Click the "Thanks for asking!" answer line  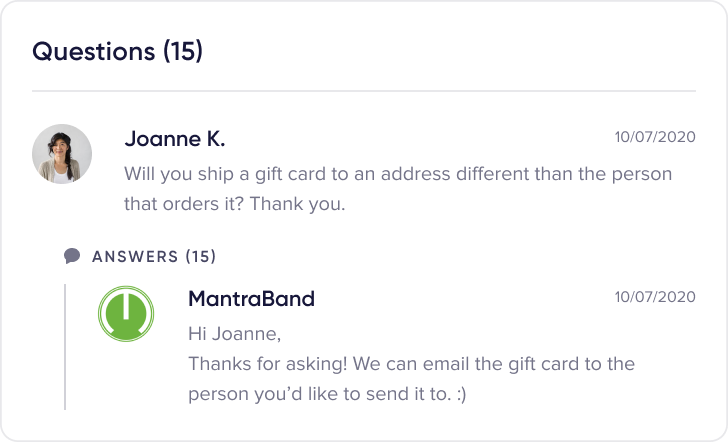pos(411,364)
